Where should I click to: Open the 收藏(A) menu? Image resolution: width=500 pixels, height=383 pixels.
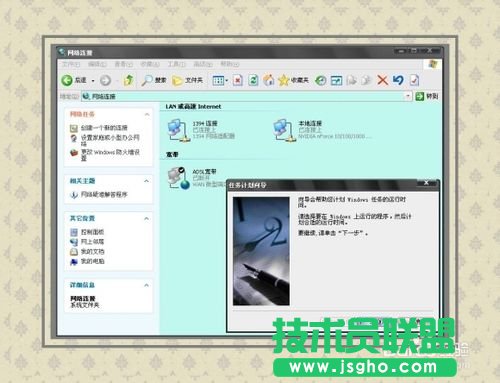point(150,64)
